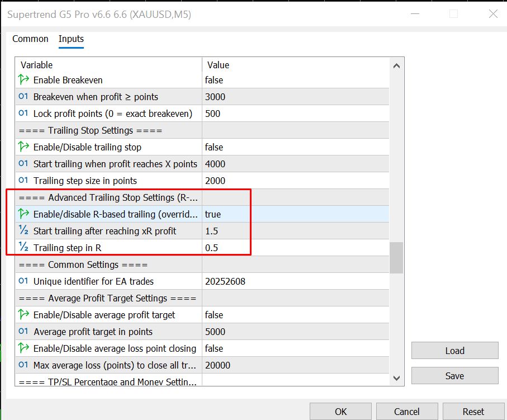Select the Trailing Stop Settings section row
Screen dimensions: 507x420
[x=202, y=130]
